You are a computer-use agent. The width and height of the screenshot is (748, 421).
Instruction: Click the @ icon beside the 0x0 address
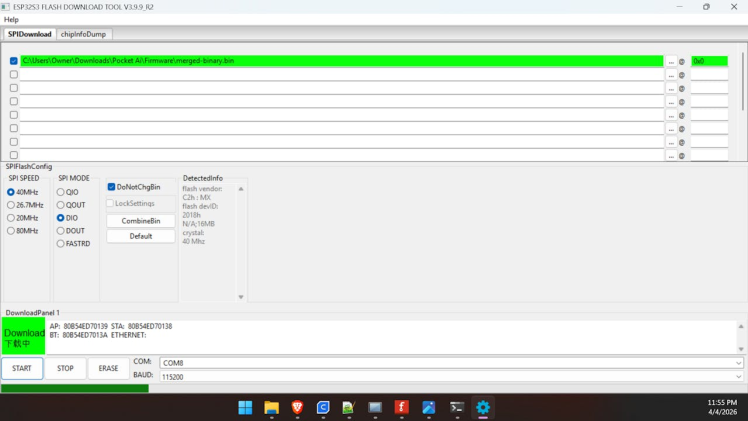(682, 62)
